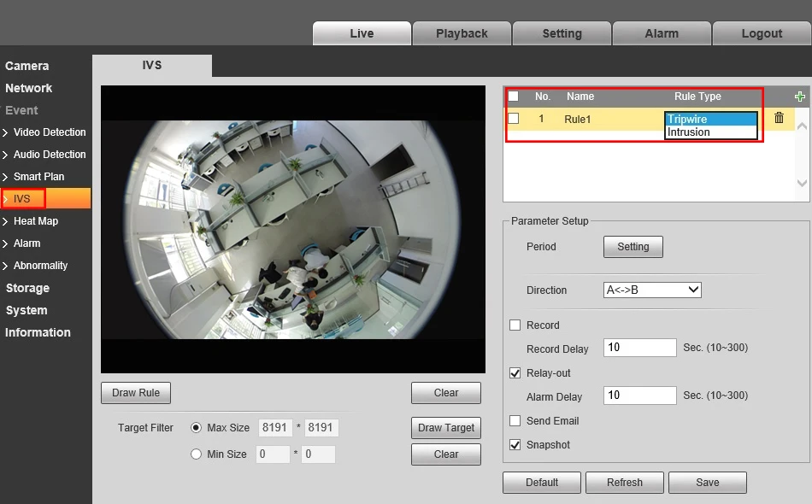Viewport: 812px width, 504px height.
Task: Expand the Heat Map sidebar item
Action: (x=35, y=221)
